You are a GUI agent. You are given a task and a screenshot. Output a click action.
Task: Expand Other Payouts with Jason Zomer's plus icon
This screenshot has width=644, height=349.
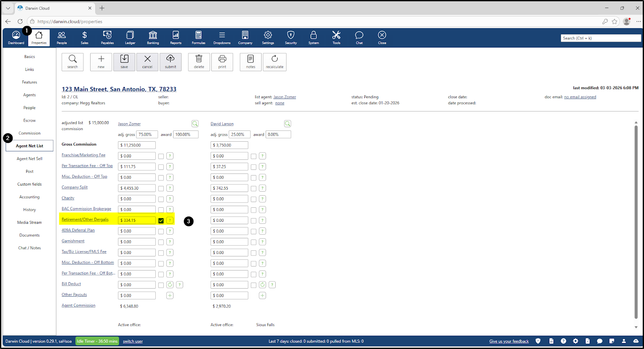[170, 295]
